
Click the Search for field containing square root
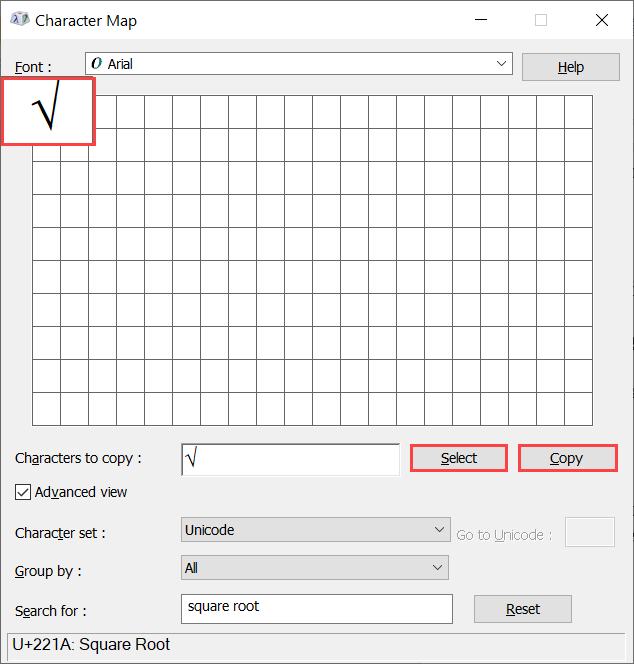pyautogui.click(x=317, y=609)
